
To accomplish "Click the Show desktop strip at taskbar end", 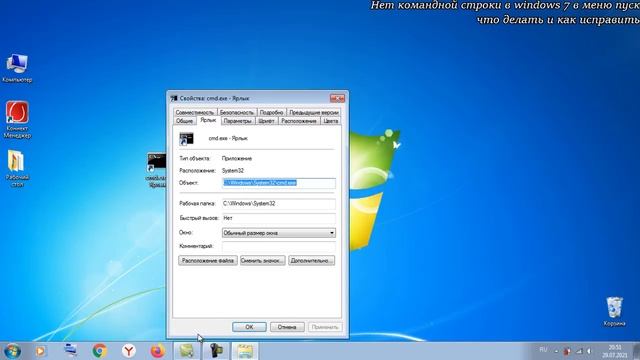I will click(636, 351).
